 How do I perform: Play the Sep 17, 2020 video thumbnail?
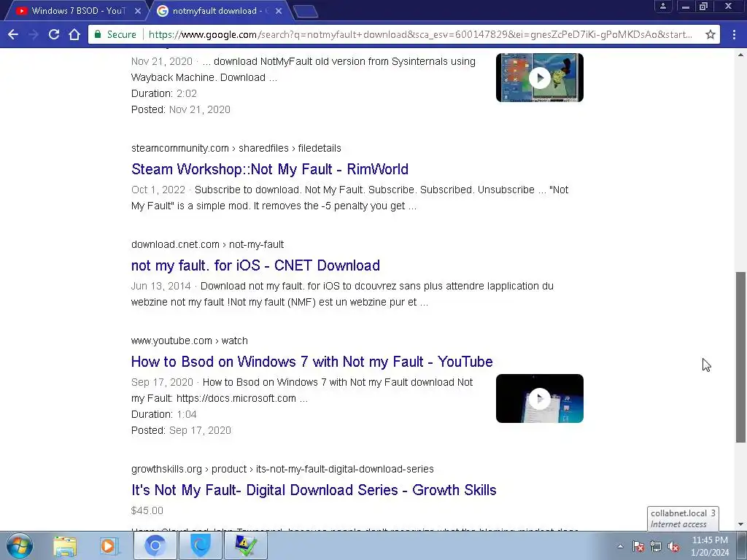539,399
